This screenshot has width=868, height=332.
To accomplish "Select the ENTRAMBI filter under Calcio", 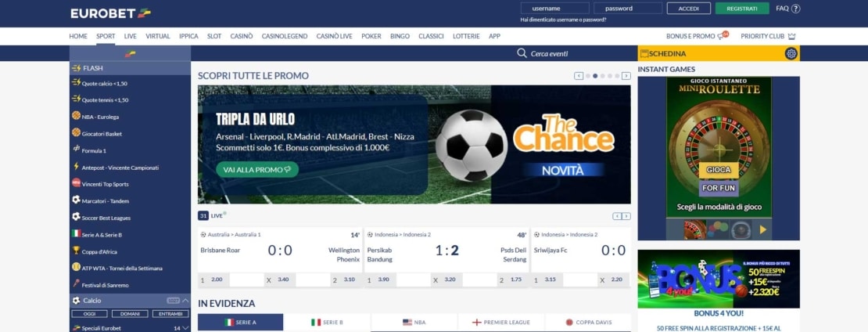I will click(x=170, y=313).
